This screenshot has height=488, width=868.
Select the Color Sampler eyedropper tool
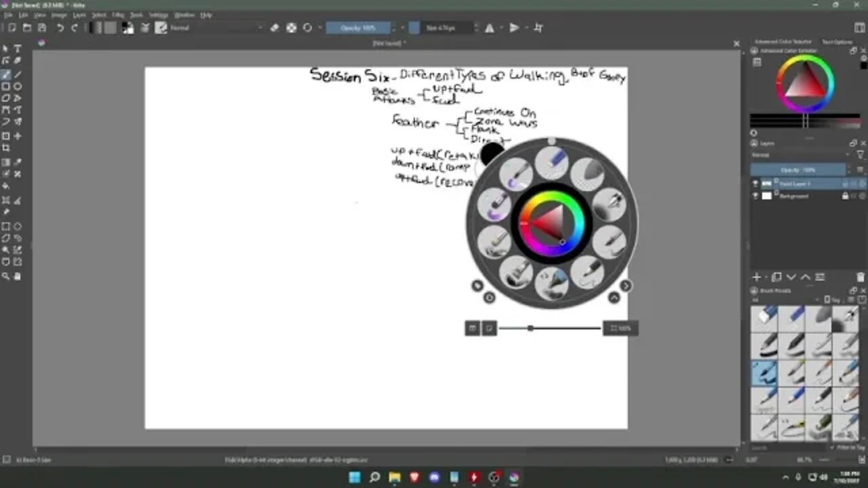click(18, 163)
